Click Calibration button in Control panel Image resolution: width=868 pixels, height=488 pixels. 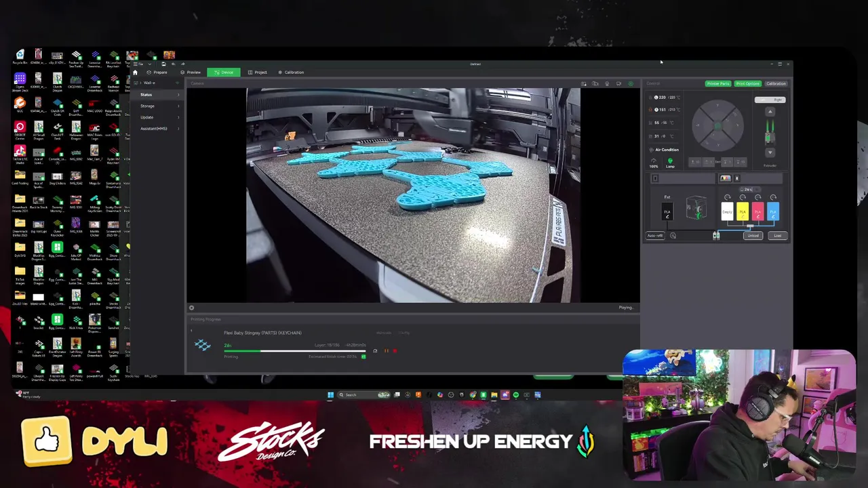(776, 83)
